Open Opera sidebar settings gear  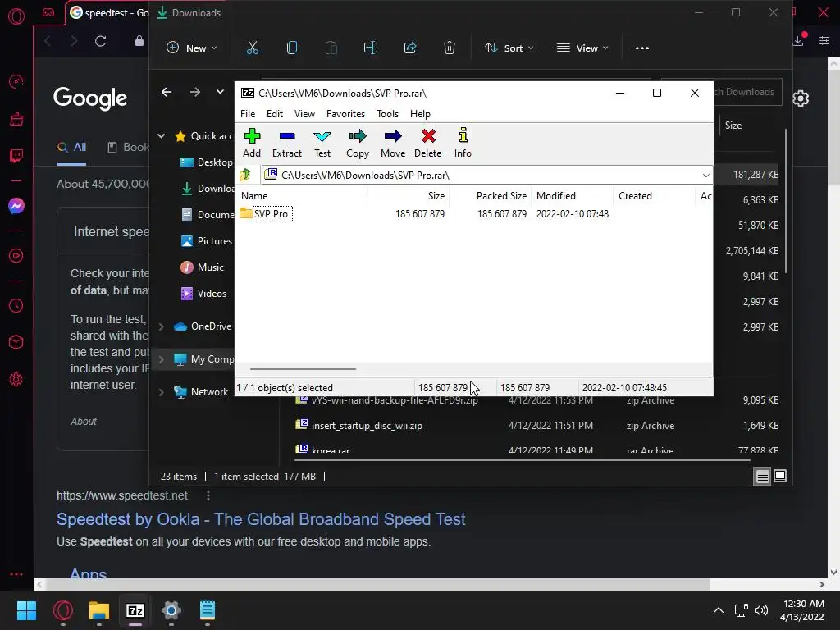coord(16,380)
